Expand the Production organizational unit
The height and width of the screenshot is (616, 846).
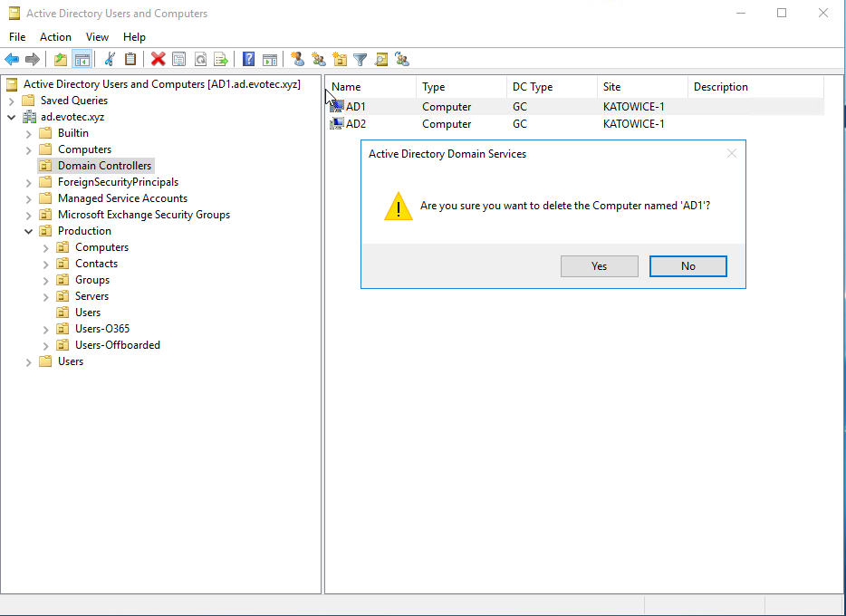(28, 230)
